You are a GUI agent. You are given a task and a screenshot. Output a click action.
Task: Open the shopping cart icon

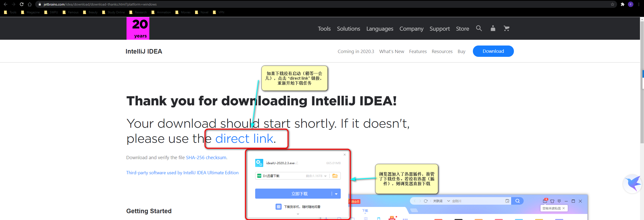pos(507,28)
